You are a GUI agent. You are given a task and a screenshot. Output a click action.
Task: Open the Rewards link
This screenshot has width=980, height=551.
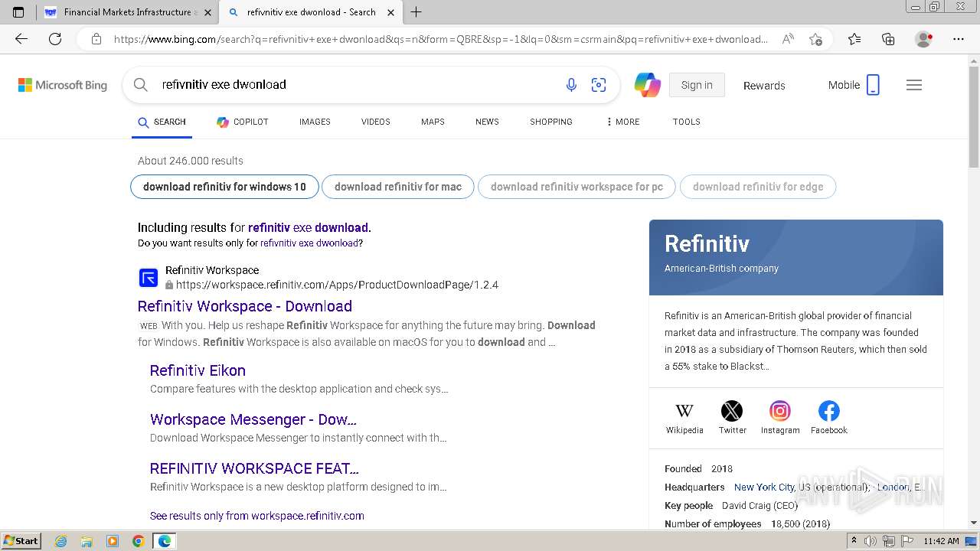point(764,86)
